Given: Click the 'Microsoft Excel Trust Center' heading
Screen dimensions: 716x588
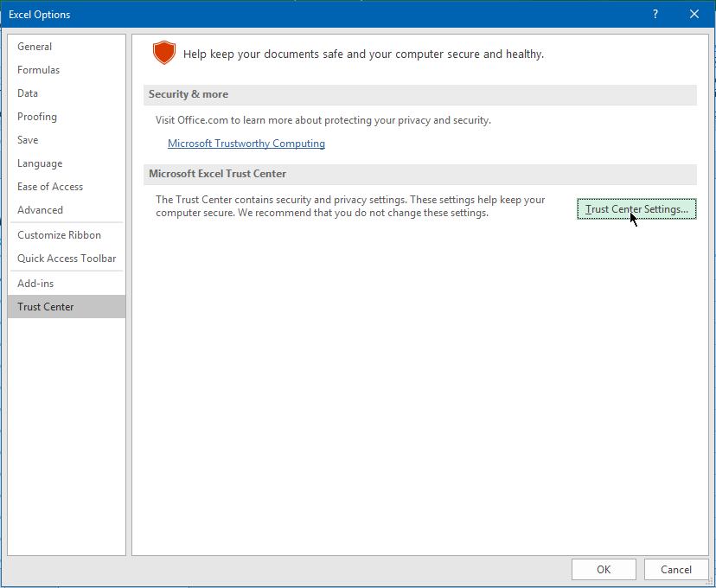Looking at the screenshot, I should 217,174.
